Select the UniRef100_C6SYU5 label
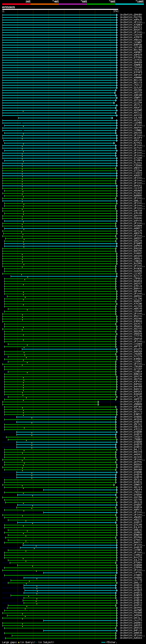This screenshot has height=644, width=146. click(x=131, y=35)
